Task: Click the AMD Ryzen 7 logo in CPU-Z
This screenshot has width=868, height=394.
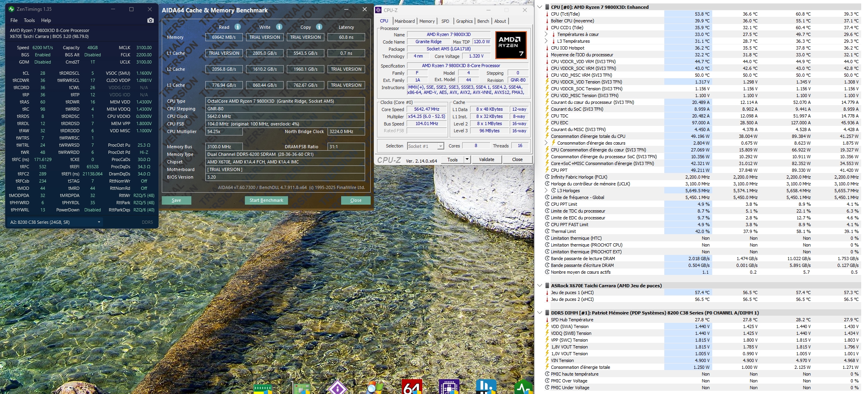Action: 511,45
